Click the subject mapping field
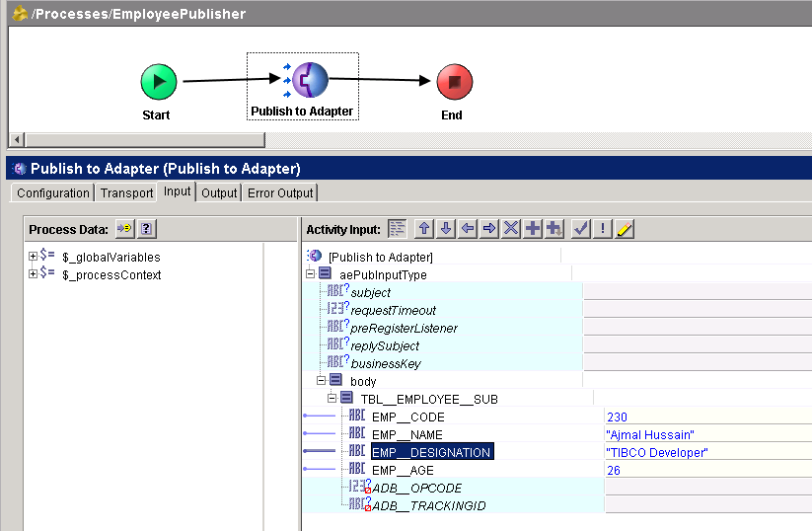812x531 pixels. click(x=698, y=292)
